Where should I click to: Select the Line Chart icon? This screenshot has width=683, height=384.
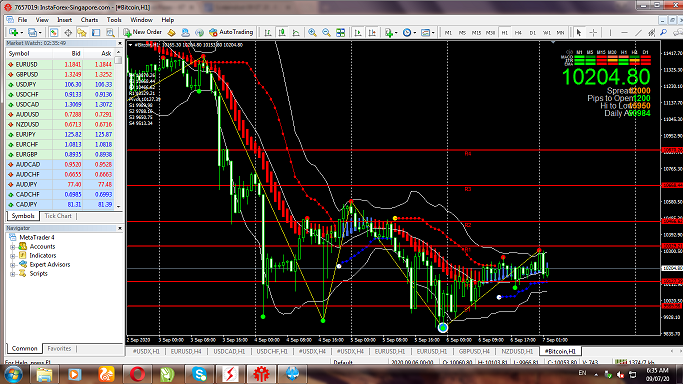[296, 33]
